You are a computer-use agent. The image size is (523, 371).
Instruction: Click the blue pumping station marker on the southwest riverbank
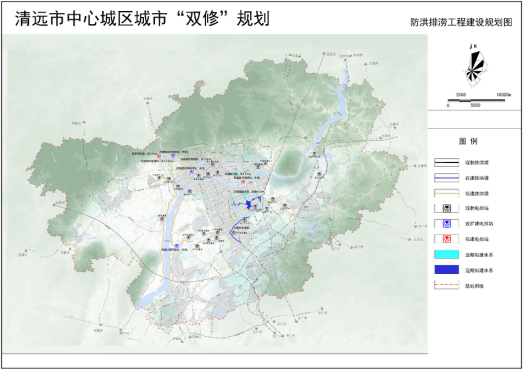tap(177, 246)
